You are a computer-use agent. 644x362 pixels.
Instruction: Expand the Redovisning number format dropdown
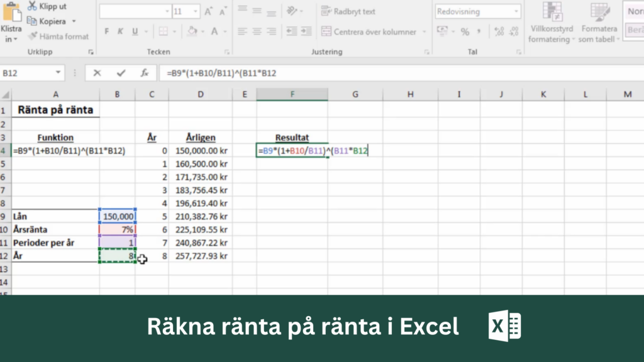[x=516, y=11]
